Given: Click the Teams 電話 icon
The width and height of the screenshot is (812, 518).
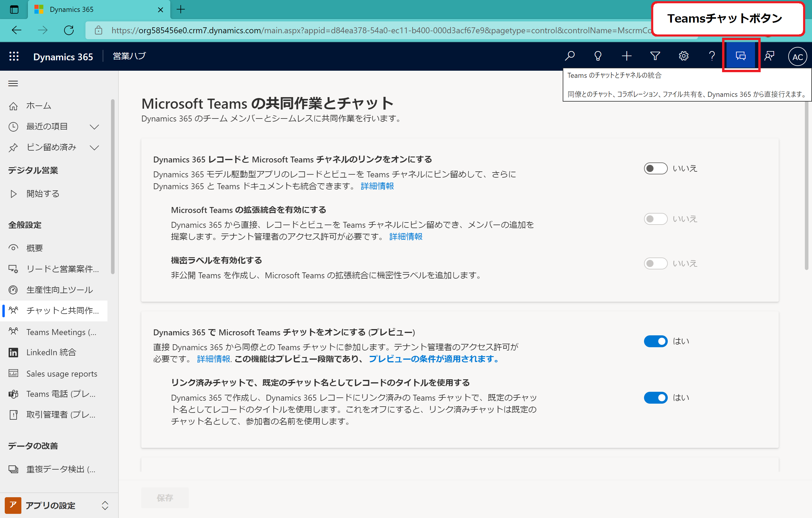Looking at the screenshot, I should pyautogui.click(x=13, y=394).
